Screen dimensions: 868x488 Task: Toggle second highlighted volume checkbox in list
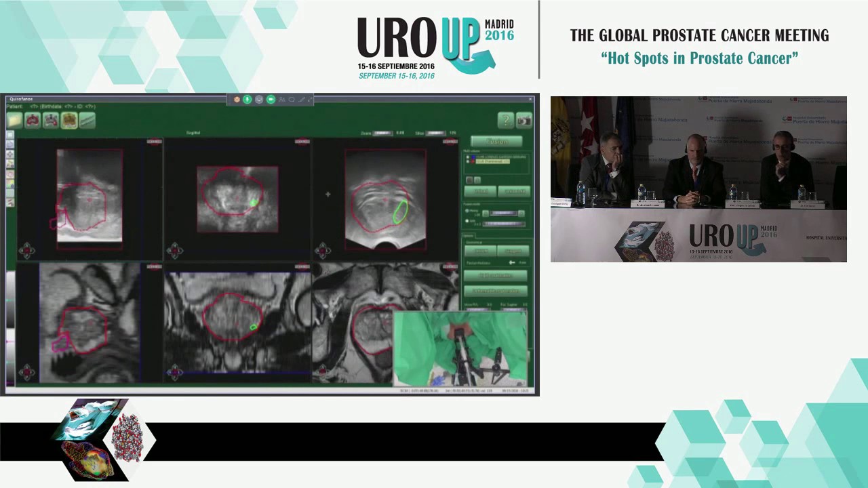pos(467,161)
